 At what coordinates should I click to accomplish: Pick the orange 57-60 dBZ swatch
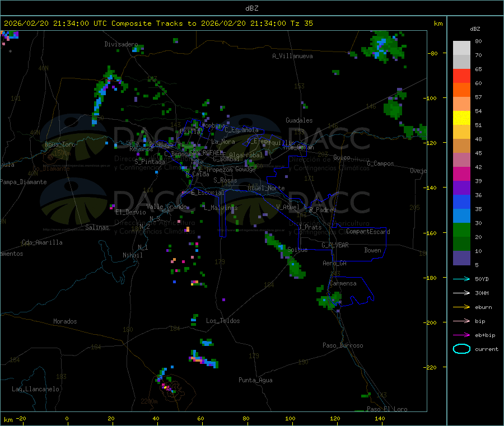461,90
